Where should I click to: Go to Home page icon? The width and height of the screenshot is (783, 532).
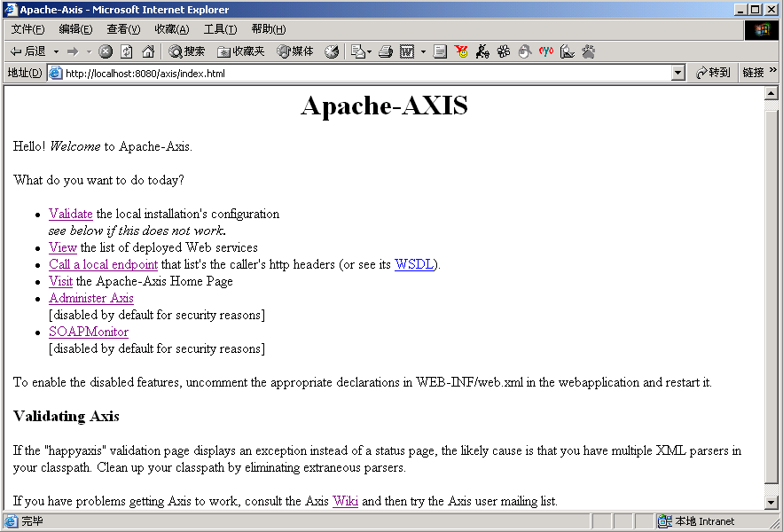point(148,51)
